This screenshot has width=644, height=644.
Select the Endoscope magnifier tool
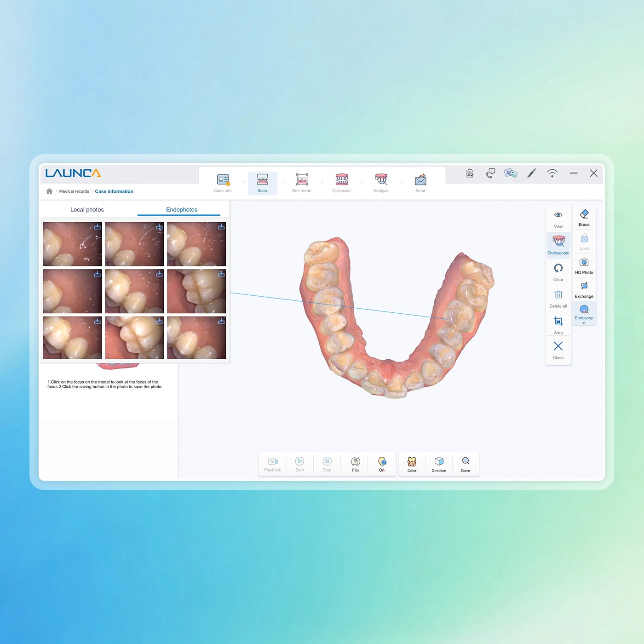coord(584,314)
